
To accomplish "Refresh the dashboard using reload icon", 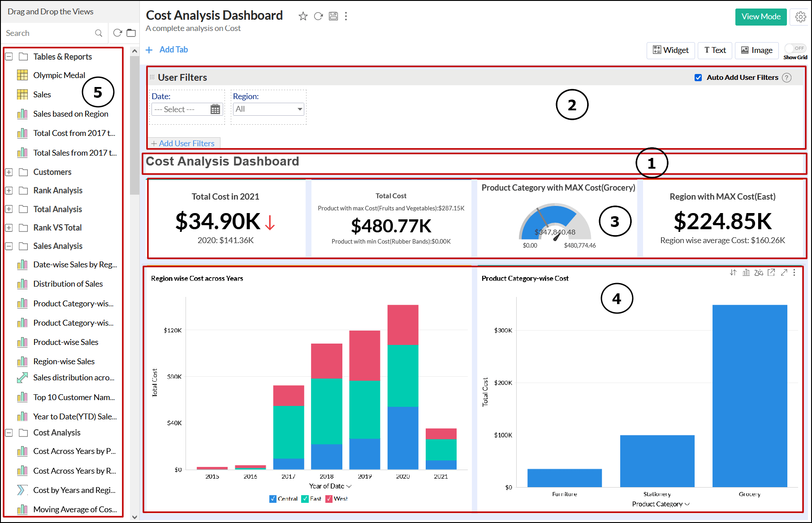I will coord(318,16).
